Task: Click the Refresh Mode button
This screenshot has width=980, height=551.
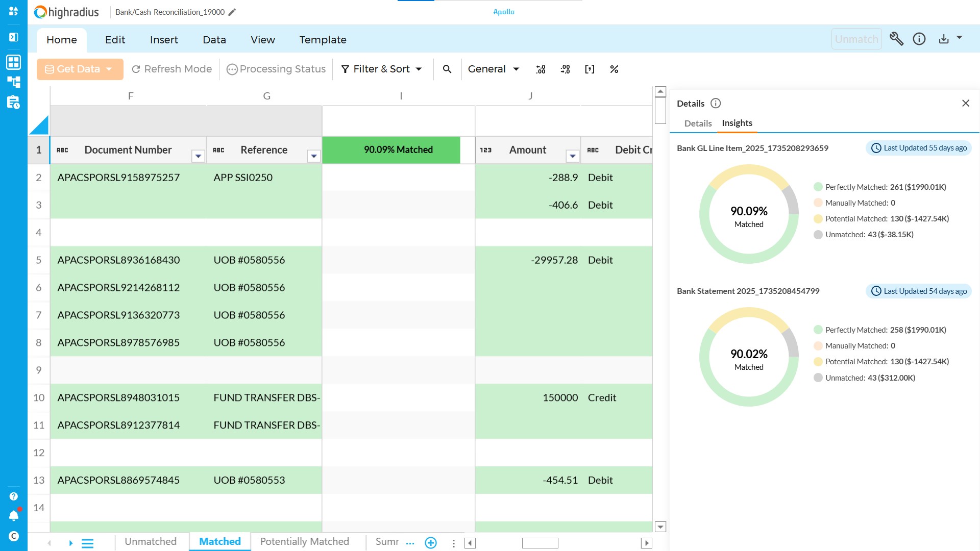Action: pyautogui.click(x=171, y=69)
